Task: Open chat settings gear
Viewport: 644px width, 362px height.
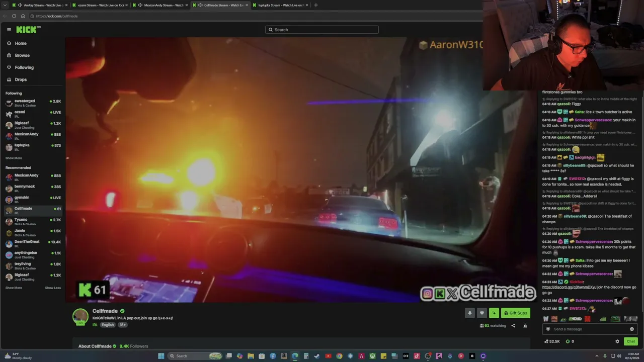Action: tap(617, 341)
